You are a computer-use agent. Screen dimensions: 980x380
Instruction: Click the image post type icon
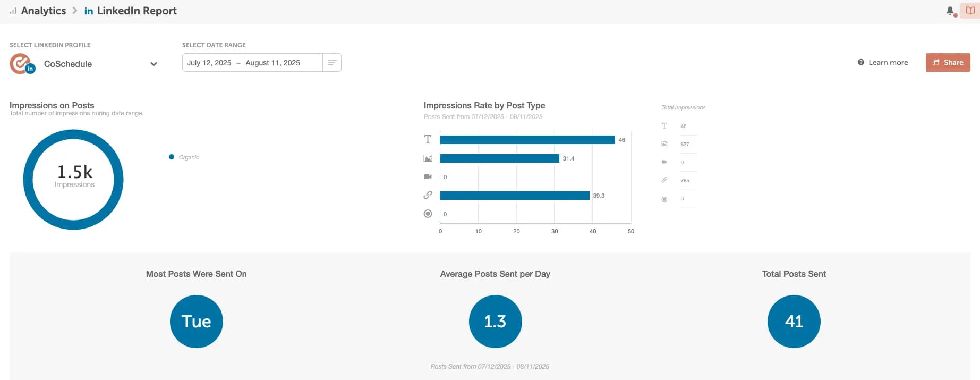point(428,158)
